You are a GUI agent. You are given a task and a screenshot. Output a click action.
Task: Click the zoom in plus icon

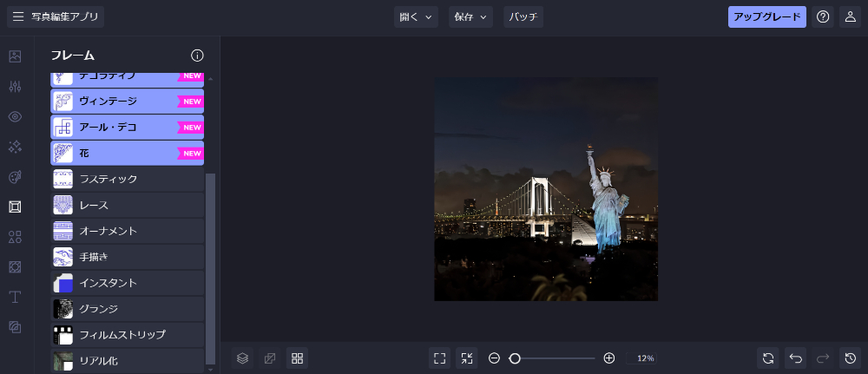tap(609, 358)
